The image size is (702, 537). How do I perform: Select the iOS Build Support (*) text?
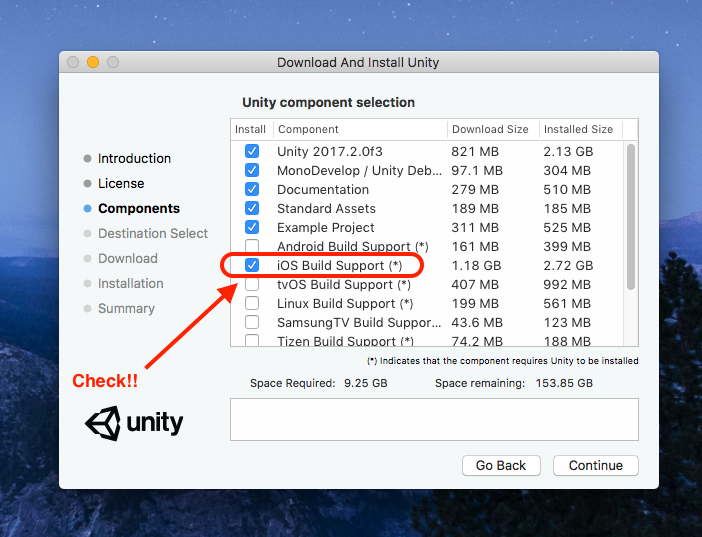click(x=339, y=266)
